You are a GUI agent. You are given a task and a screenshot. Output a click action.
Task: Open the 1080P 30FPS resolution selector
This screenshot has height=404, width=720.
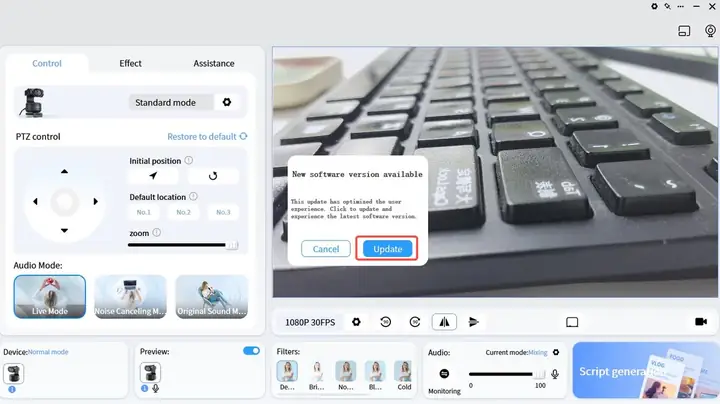[312, 322]
